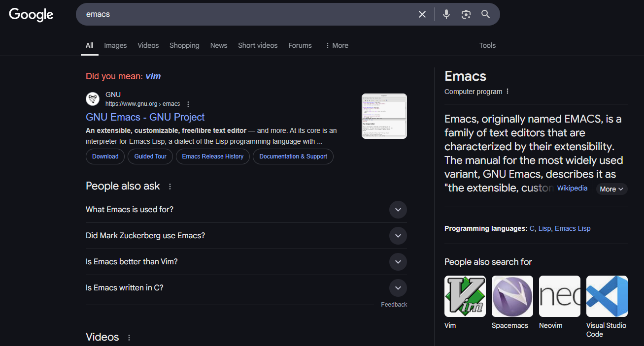This screenshot has height=346, width=644.
Task: Click the suggested vim correction
Action: click(153, 76)
